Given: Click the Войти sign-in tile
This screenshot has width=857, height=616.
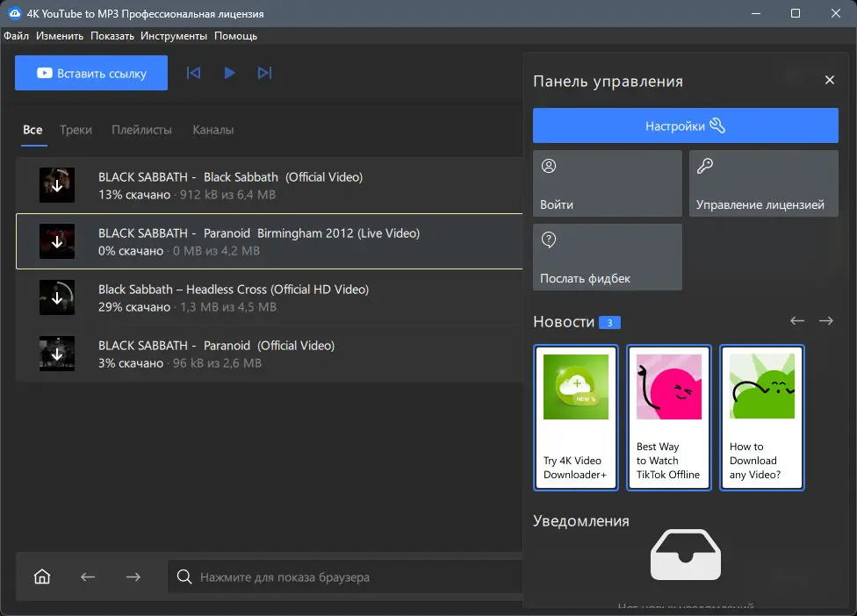Looking at the screenshot, I should 608,183.
